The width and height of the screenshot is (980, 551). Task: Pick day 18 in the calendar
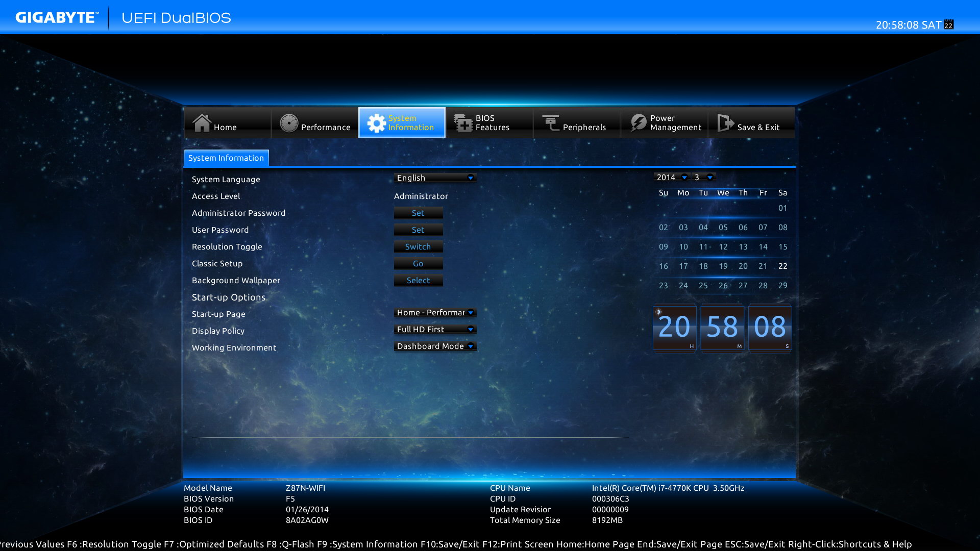pos(703,266)
